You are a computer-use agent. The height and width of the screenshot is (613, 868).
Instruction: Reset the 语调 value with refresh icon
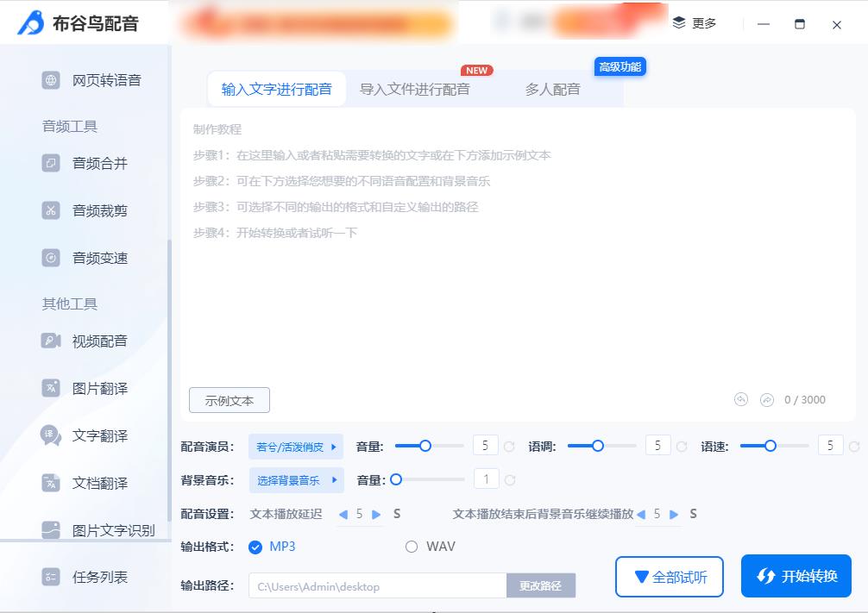click(682, 447)
